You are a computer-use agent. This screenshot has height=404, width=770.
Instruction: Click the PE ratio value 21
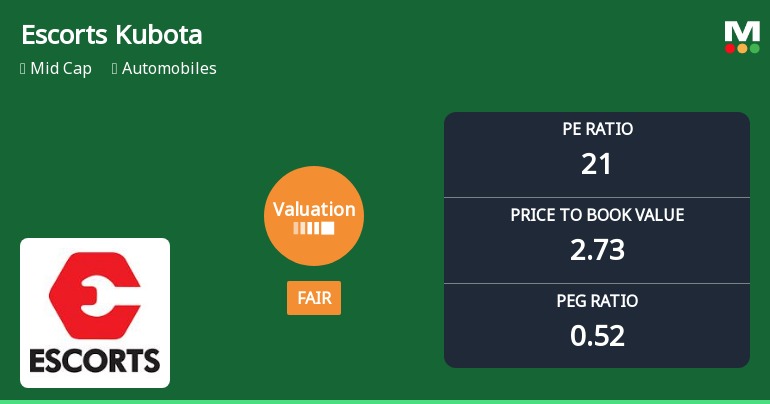coord(597,164)
